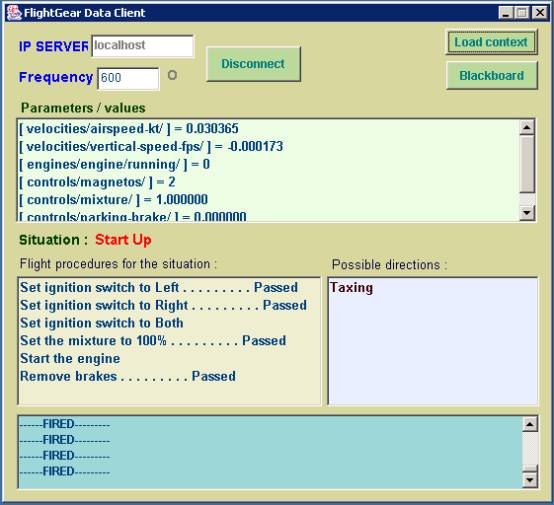Click the Load context button
Viewport: 554px width, 505px height.
tap(491, 42)
